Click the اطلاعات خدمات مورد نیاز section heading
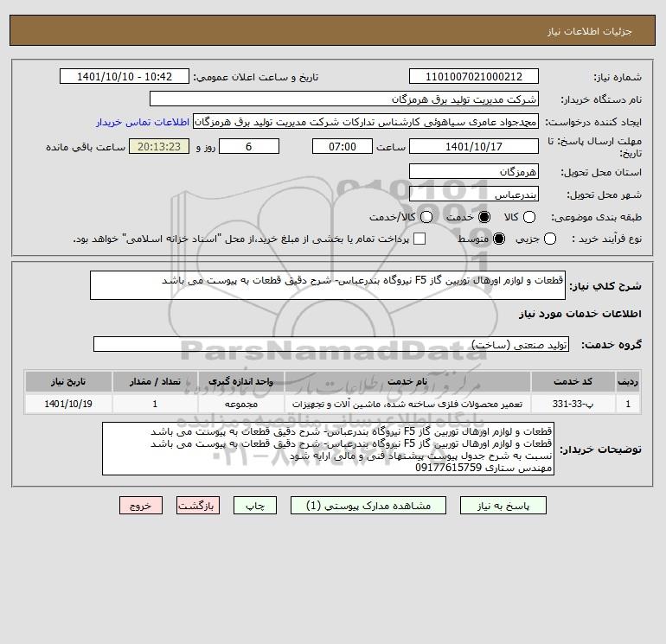Screen dimensions: 666x644 coord(580,314)
